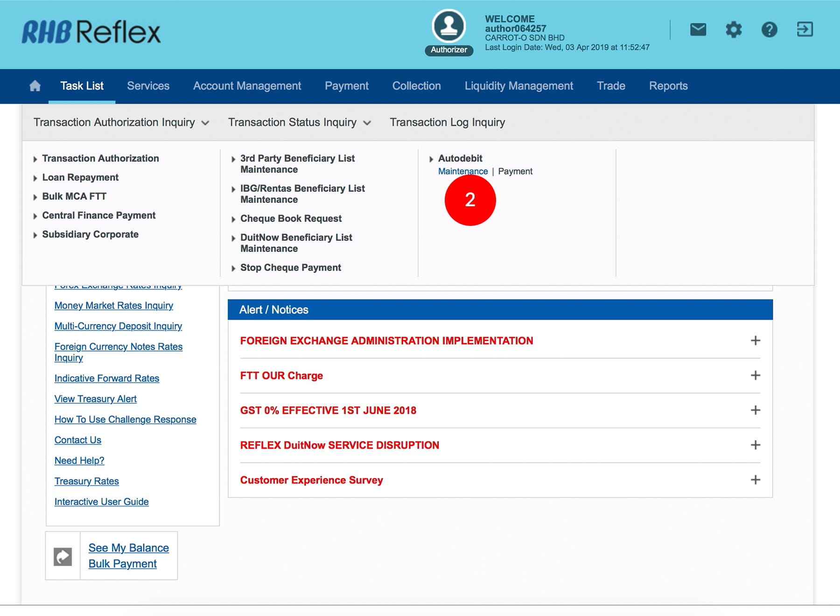Screen dimensions: 840x616
Task: Open the Liquidity Management menu
Action: pos(518,86)
